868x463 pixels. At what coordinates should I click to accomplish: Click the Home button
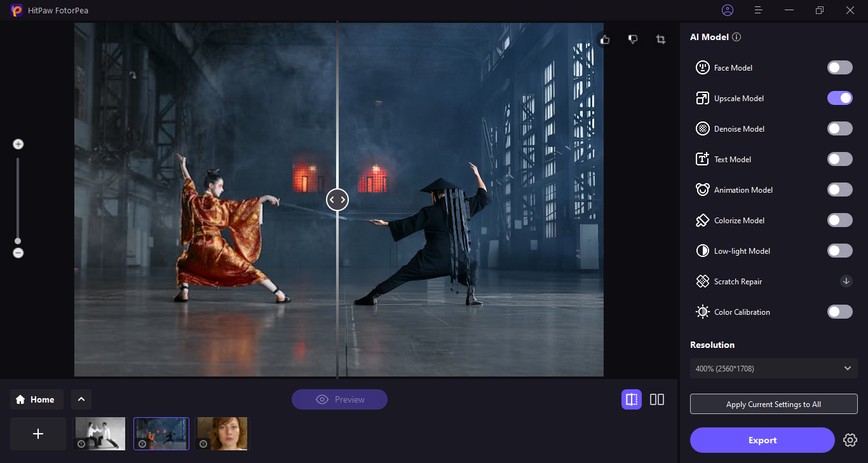[x=37, y=399]
